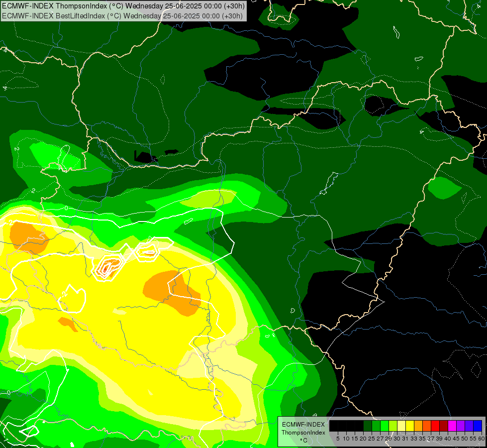
Task: Select the pale yellow 30–31 legend swatch
Action: pos(401,426)
